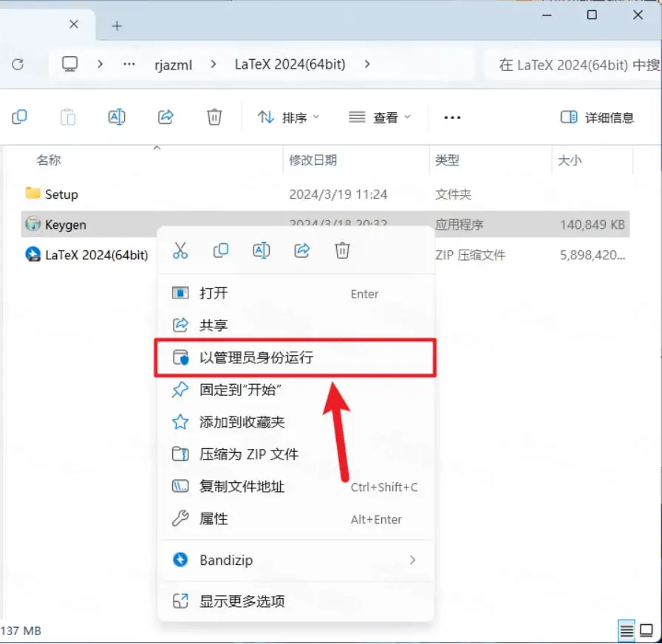Viewport: 662px width, 644px height.
Task: Choose 添加到收藏夹 menu entry
Action: (x=296, y=422)
